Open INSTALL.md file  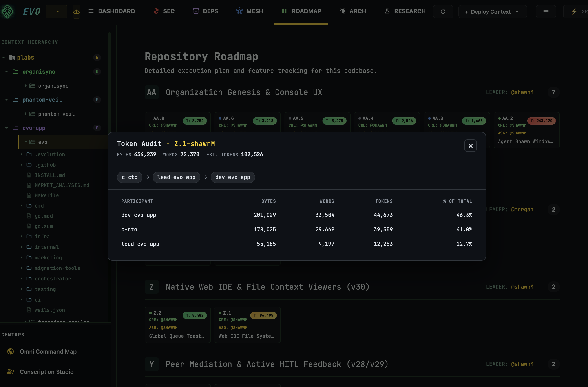pos(50,175)
